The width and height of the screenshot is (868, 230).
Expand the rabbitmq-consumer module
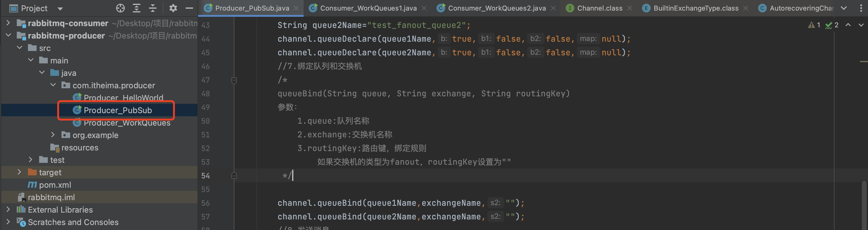[x=8, y=23]
